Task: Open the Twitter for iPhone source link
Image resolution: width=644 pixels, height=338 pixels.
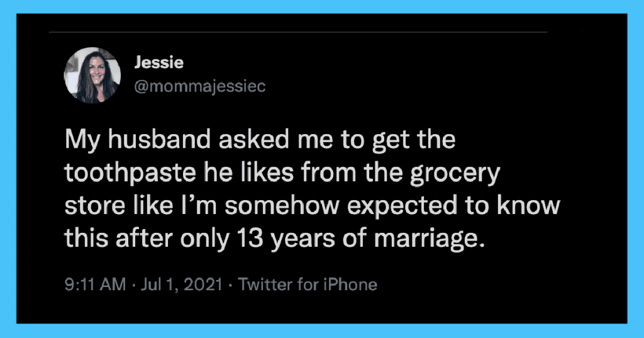Action: 308,284
